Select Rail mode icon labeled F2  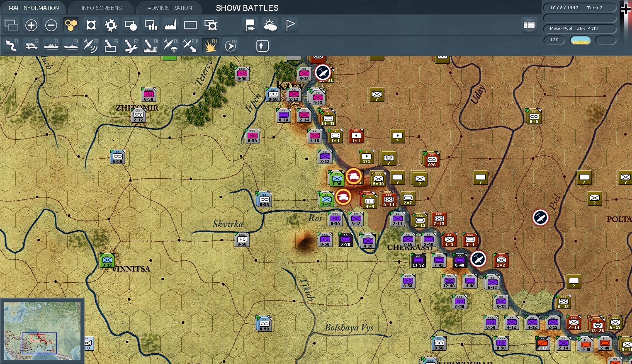[x=31, y=46]
